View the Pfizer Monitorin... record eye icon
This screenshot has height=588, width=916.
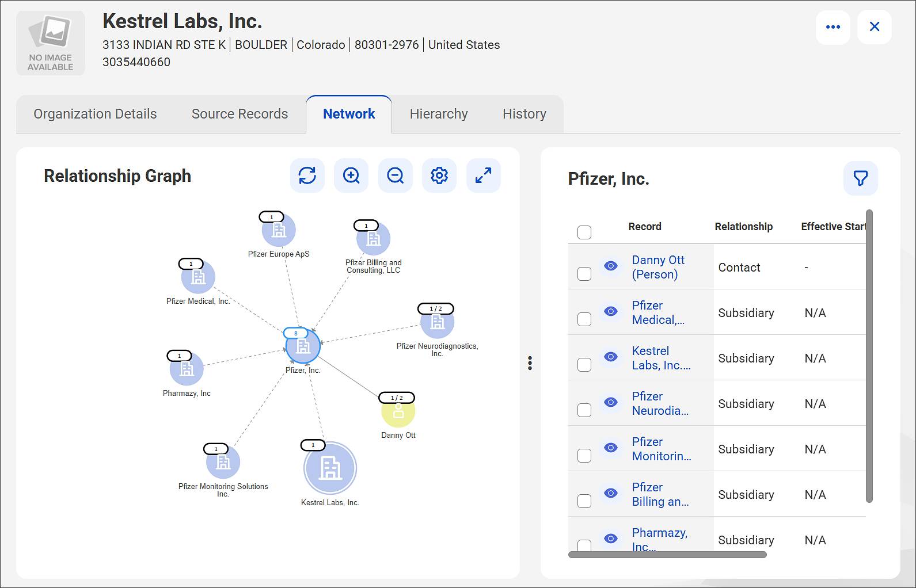611,448
